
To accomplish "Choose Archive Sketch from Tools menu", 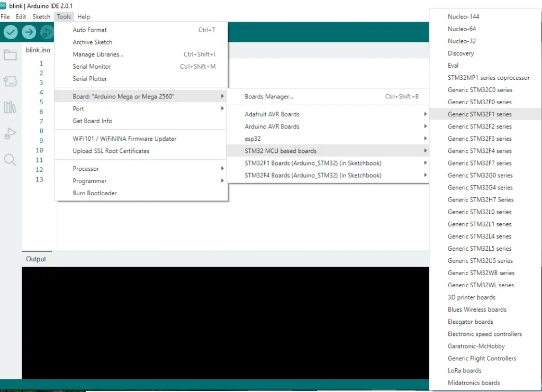I will 141,42.
